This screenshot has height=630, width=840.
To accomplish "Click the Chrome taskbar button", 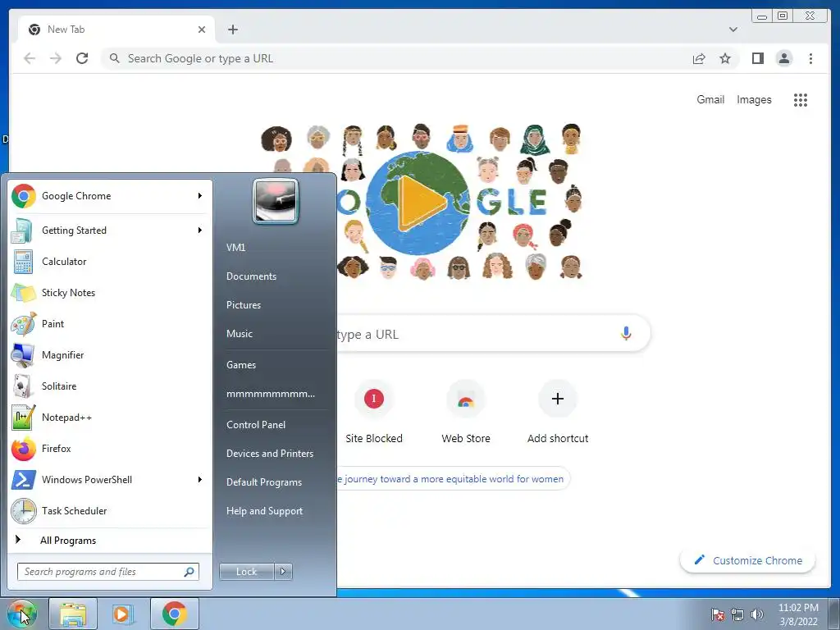I will [175, 614].
